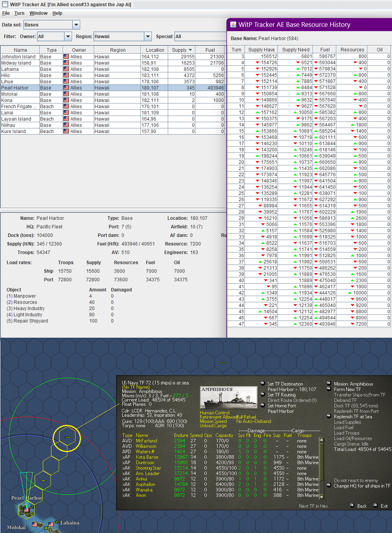This screenshot has height=533, width=392.
Task: Click the Supply Need column header
Action: [296, 49]
